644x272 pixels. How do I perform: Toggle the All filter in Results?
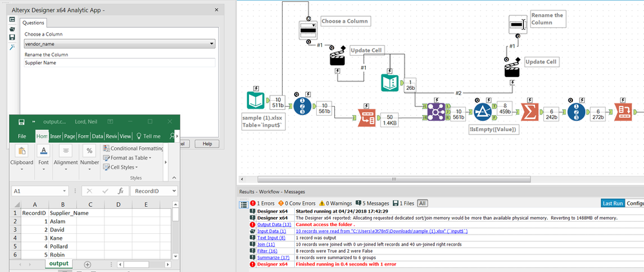tap(422, 204)
